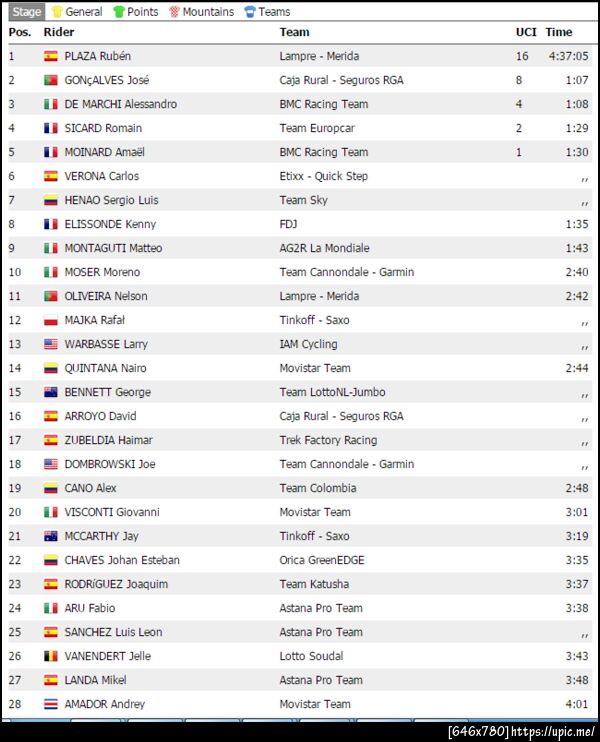
Task: Click the green jersey icon beside Points
Action: pos(119,12)
